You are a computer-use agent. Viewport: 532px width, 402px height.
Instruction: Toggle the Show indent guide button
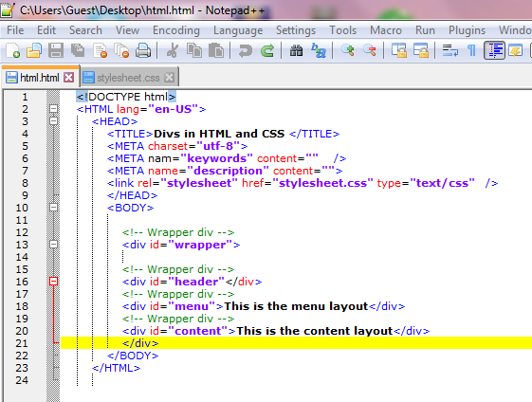pyautogui.click(x=495, y=51)
